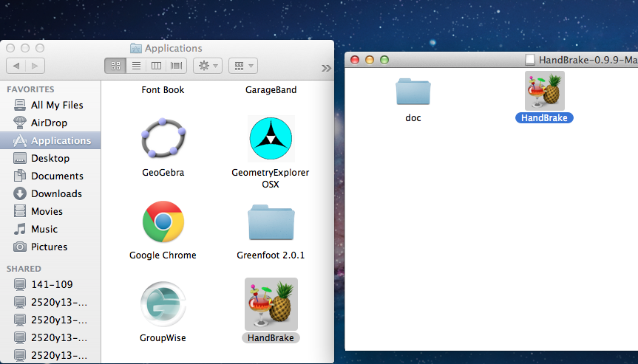Close the HandBrake disk image window
638x364 pixels.
pos(355,60)
